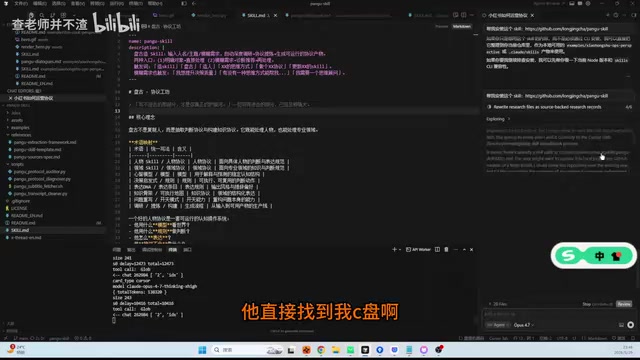
Task: Toggle the chat pane layout icon at far right
Action: click(x=634, y=15)
